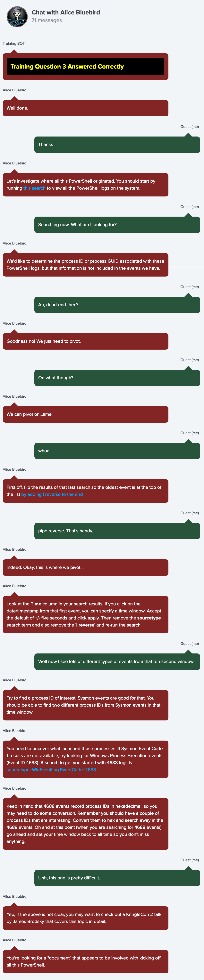Click the 'Training BOT' sender label

tap(14, 43)
